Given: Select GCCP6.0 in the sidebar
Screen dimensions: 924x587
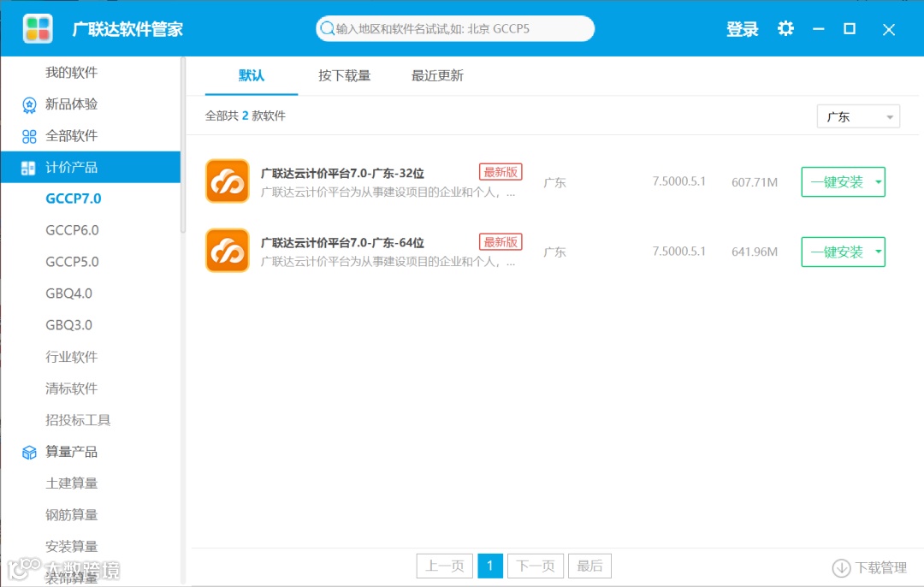Looking at the screenshot, I should click(x=72, y=230).
